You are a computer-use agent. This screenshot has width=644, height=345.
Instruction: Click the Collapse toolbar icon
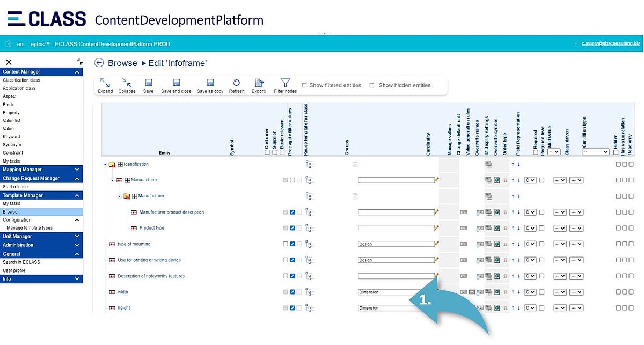(127, 83)
